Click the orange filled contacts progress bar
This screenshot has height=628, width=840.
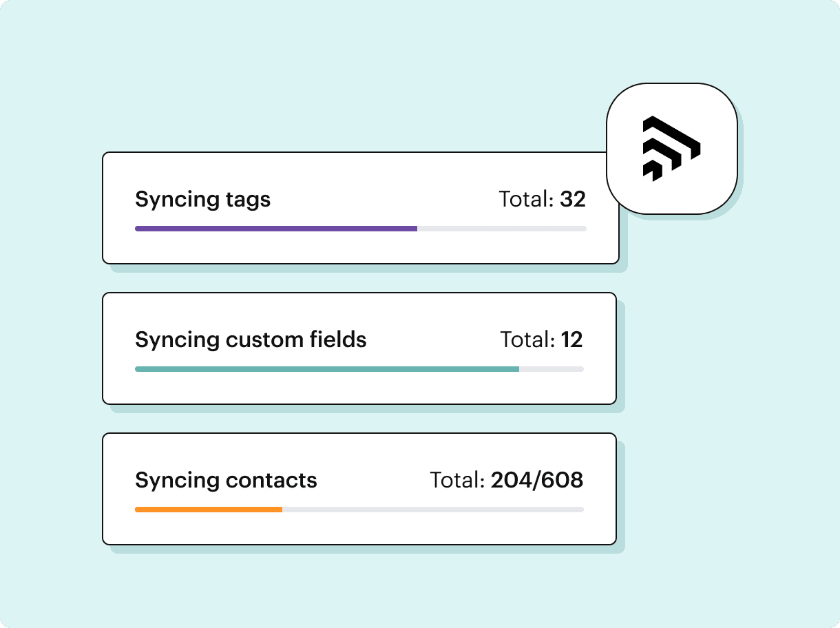[x=208, y=510]
